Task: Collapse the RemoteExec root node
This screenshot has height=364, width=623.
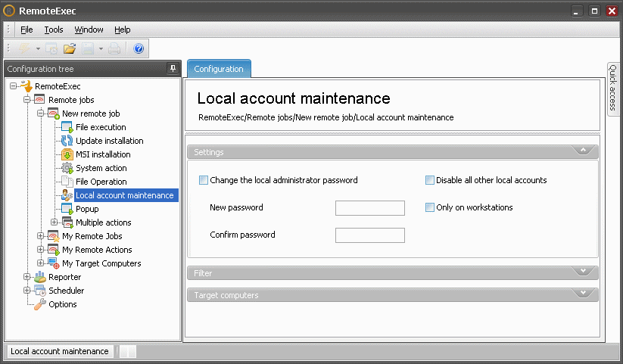Action: click(x=14, y=86)
